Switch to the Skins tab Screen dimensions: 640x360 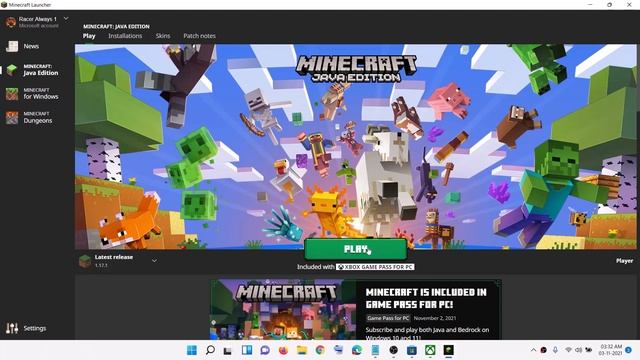click(x=162, y=36)
